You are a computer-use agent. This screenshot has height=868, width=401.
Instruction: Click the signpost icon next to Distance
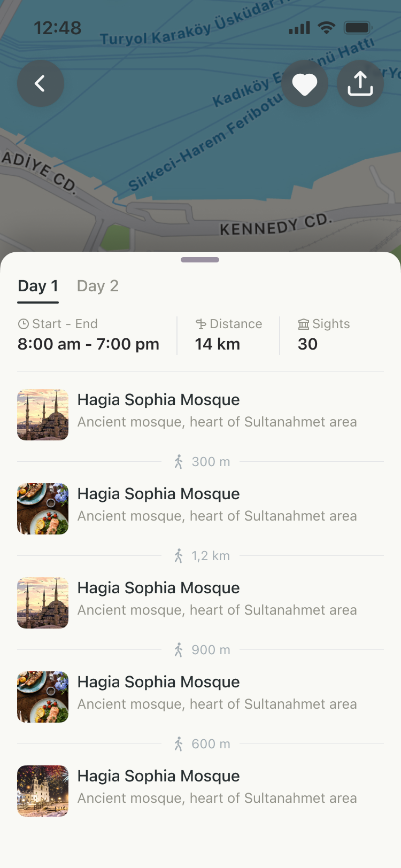(201, 324)
